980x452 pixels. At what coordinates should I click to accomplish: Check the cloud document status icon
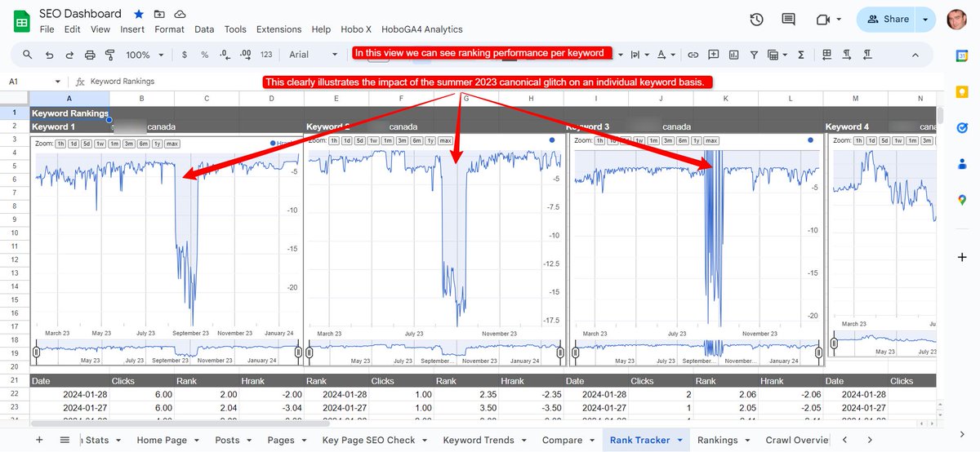180,14
